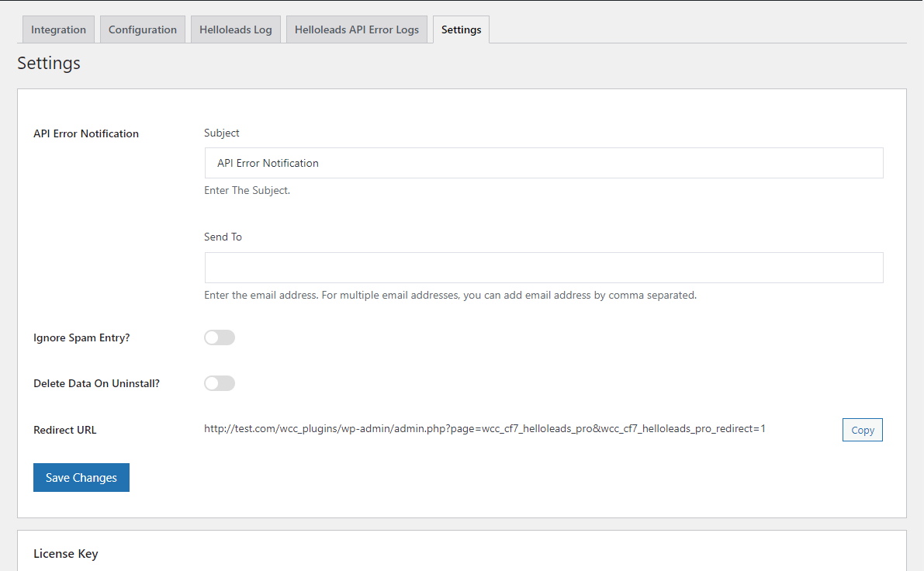Screen dimensions: 924x571
Task: Toggle Delete Data On Uninstall switch
Action: pyautogui.click(x=220, y=383)
